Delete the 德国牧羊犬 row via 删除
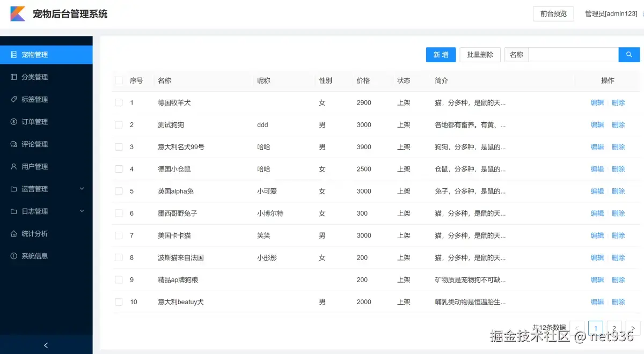 [x=618, y=102]
